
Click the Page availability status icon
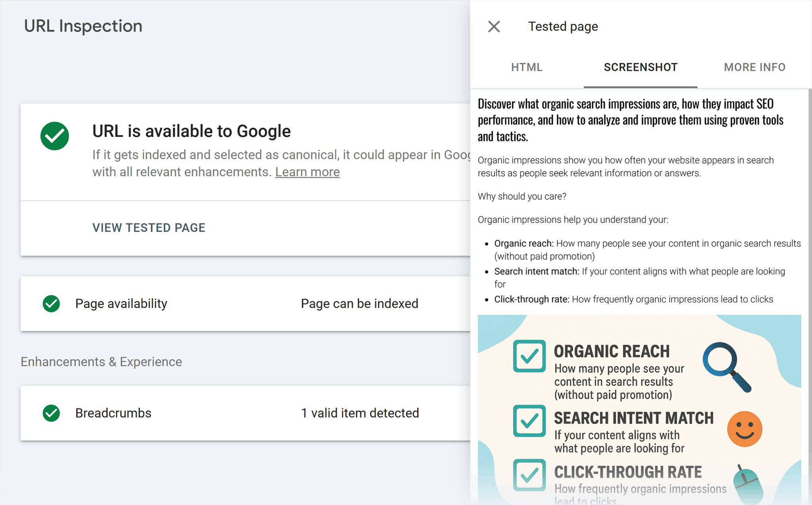point(51,303)
